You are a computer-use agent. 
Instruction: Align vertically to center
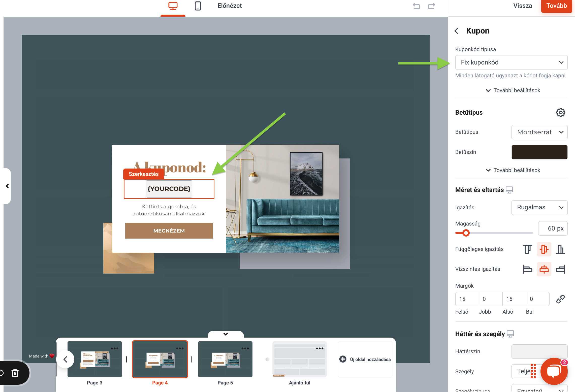(544, 249)
